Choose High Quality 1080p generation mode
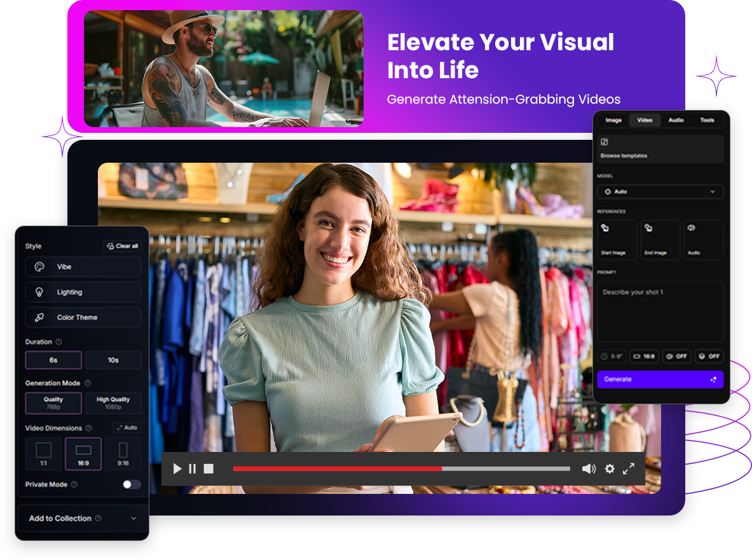Viewport: 752px width, 560px height. coord(113,403)
